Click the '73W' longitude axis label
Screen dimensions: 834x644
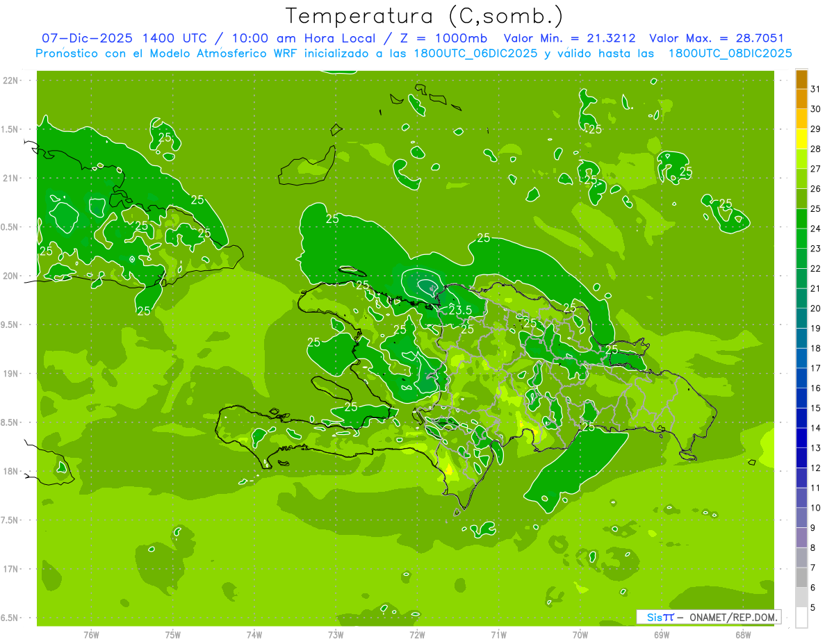(336, 634)
